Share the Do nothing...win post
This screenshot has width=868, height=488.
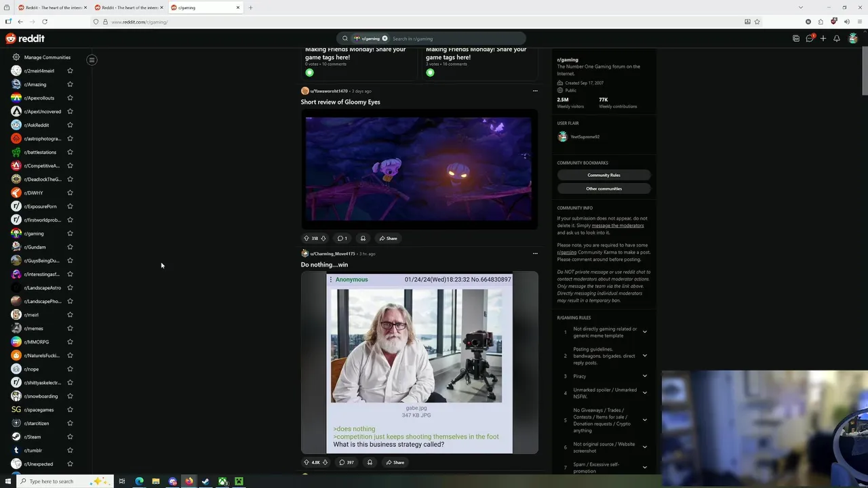point(395,462)
